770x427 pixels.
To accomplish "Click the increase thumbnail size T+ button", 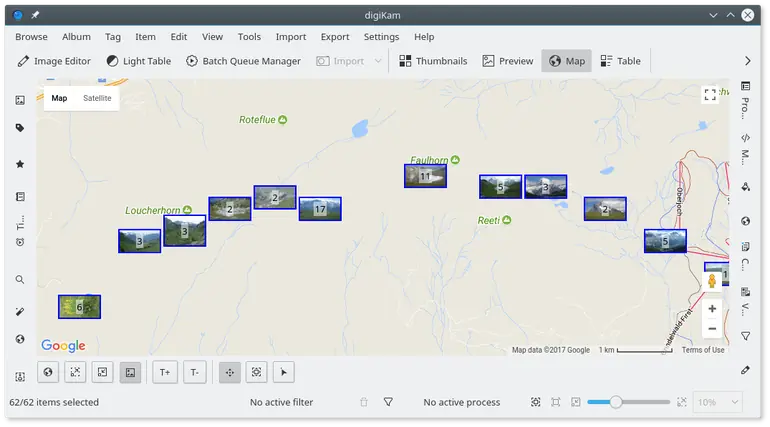I will [165, 372].
